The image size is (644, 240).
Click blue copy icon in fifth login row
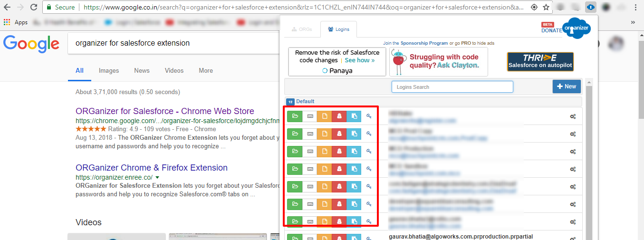(x=354, y=186)
